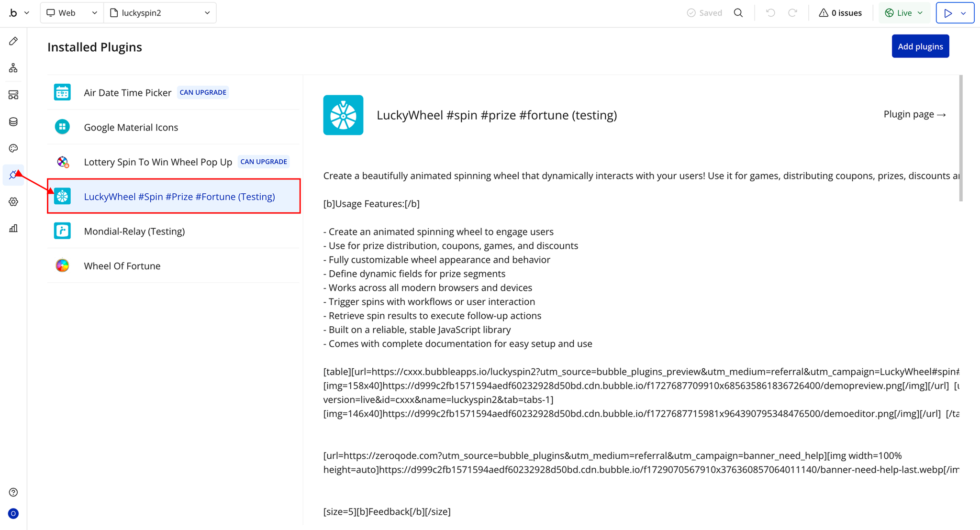Open the Settings gear icon in sidebar
The image size is (980, 530).
(13, 202)
